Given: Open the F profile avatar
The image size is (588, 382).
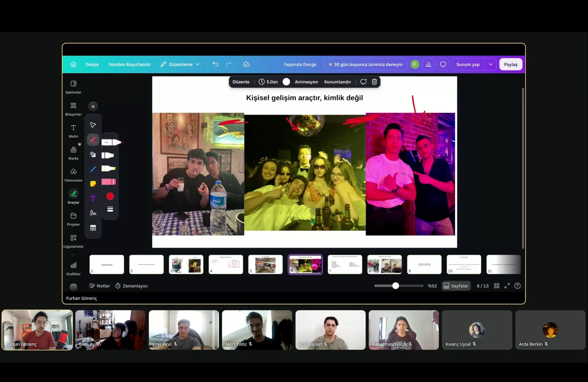Looking at the screenshot, I should click(x=415, y=65).
